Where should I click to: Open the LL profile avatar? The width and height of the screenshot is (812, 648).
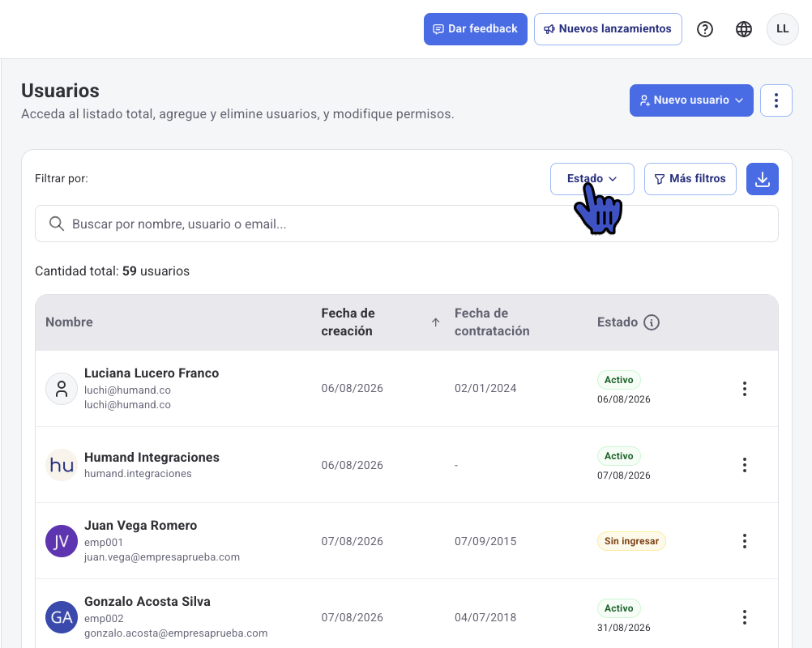tap(783, 29)
